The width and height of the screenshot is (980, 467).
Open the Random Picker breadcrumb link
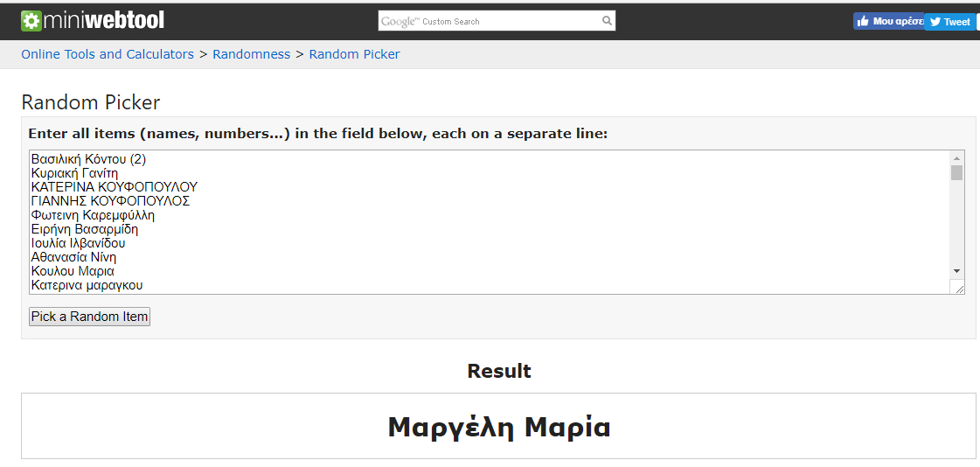tap(354, 54)
